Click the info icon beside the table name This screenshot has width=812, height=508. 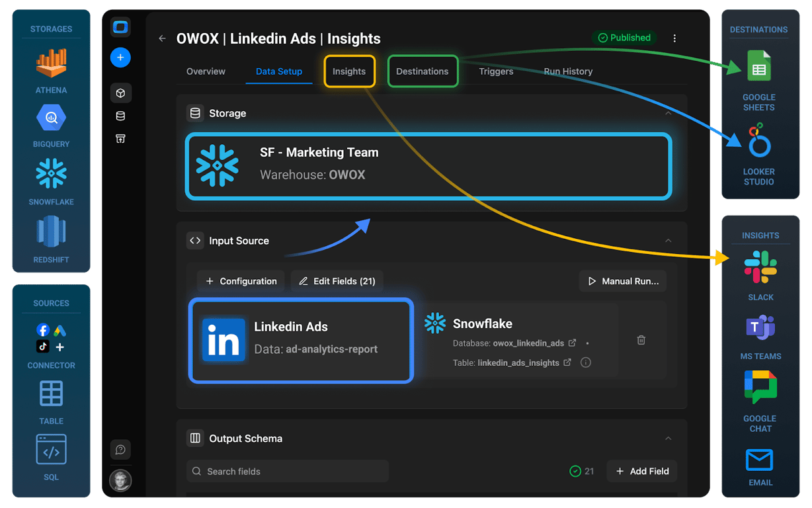[x=585, y=362]
